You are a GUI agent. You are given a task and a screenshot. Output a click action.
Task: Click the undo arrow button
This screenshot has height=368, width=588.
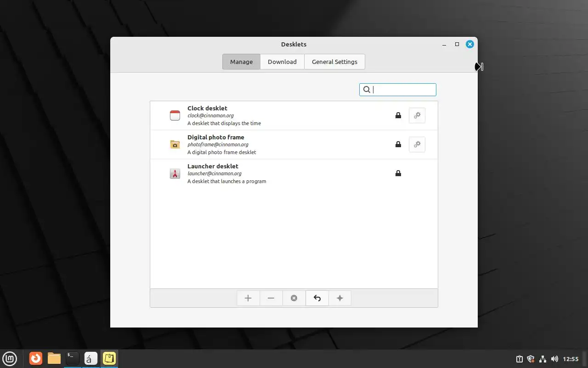point(317,298)
